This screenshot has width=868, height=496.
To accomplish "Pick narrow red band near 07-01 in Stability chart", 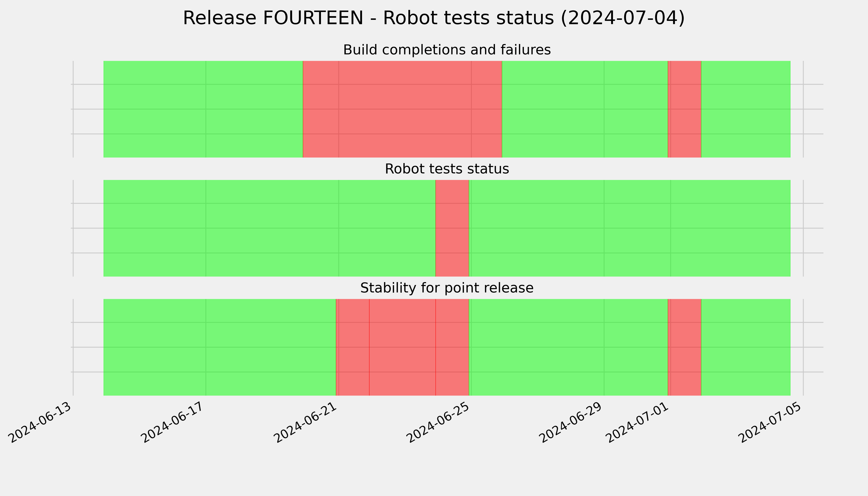I will [685, 347].
